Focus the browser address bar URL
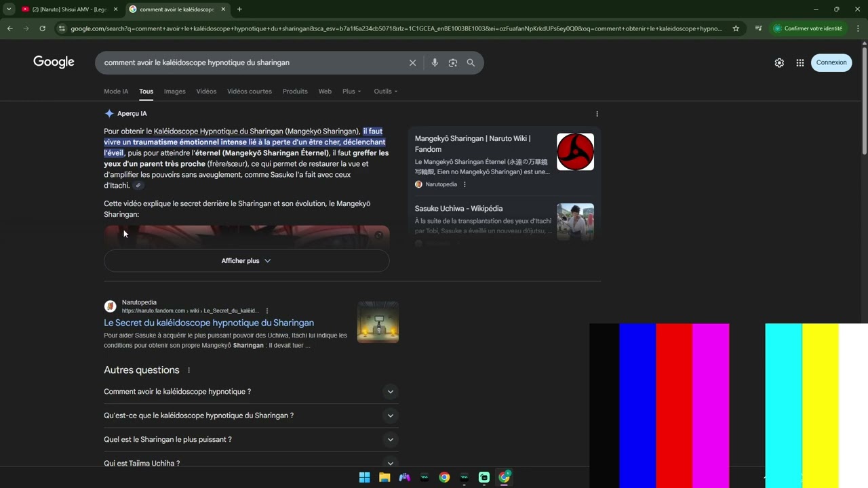868x488 pixels. tap(396, 28)
